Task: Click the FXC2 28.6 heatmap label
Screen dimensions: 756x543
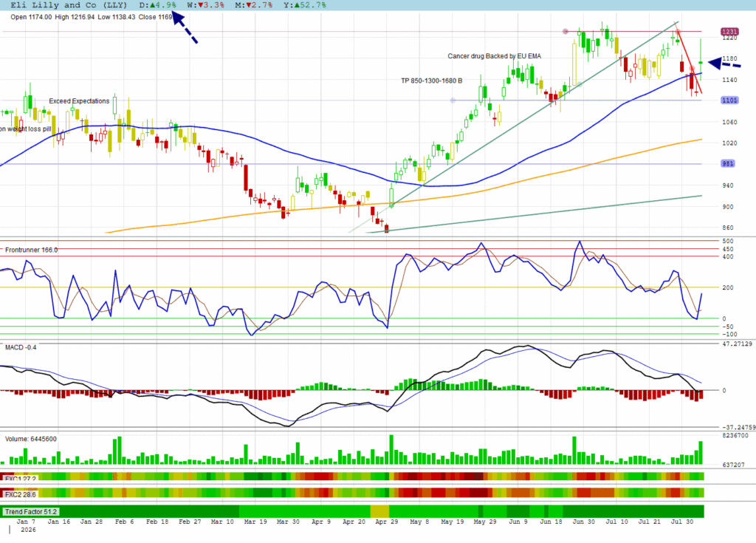Action: [20, 495]
